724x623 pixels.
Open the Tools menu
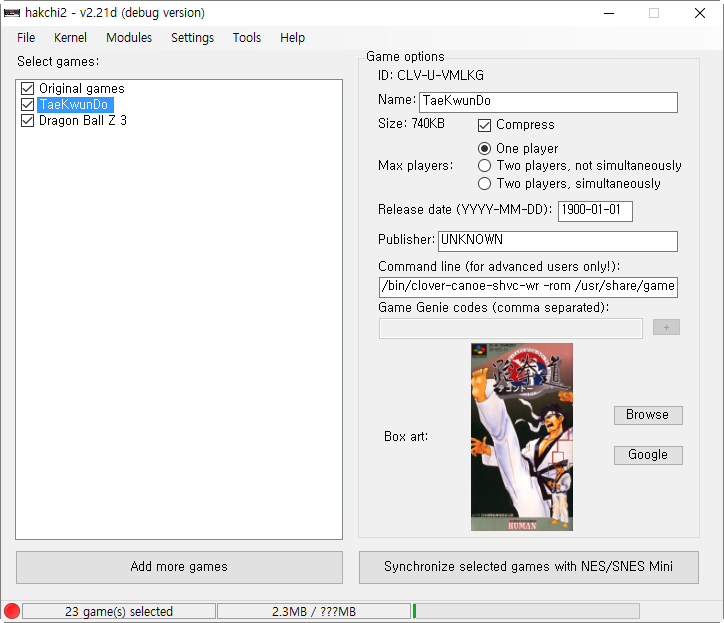click(247, 37)
